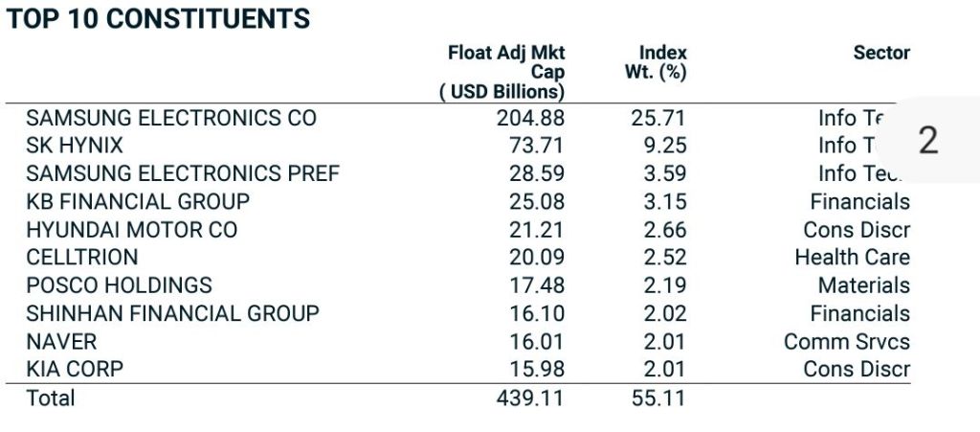Click the page number 2 badge
The height and width of the screenshot is (432, 980).
[x=927, y=141]
